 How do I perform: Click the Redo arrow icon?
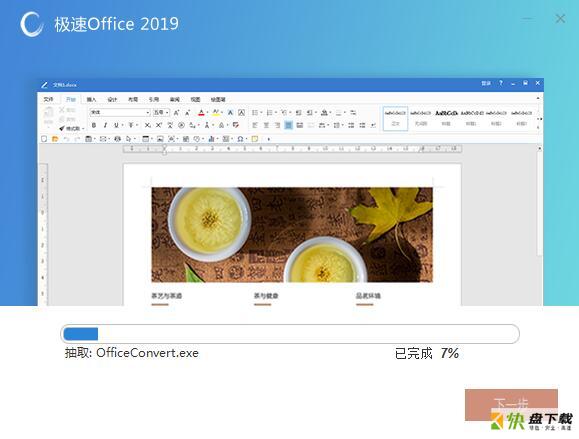click(x=77, y=139)
